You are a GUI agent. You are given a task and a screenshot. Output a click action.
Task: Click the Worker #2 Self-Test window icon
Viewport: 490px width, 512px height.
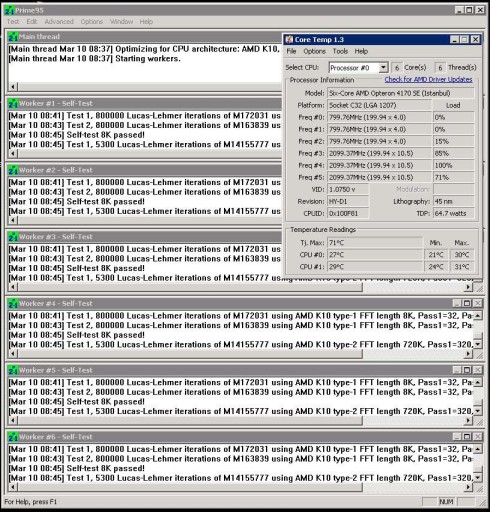(13, 170)
